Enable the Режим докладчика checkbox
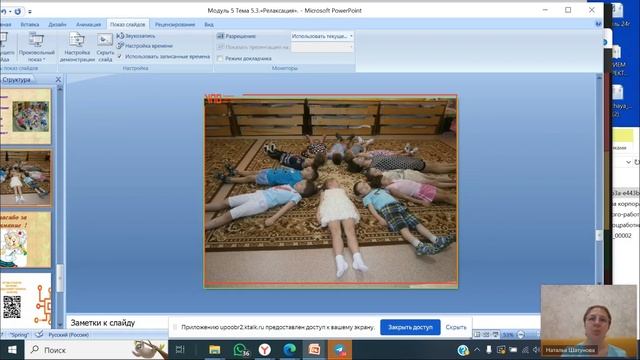 [220, 59]
